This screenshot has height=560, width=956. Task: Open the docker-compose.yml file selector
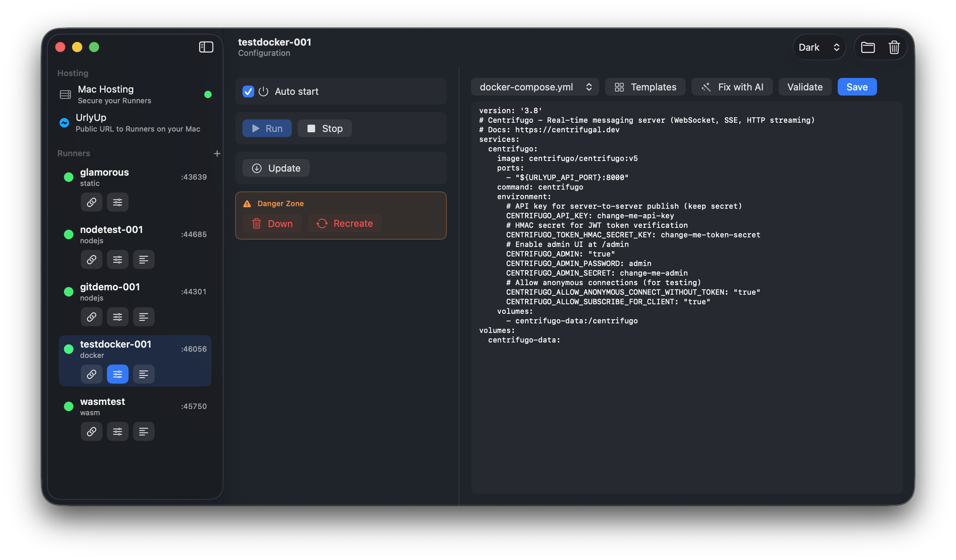coord(535,87)
